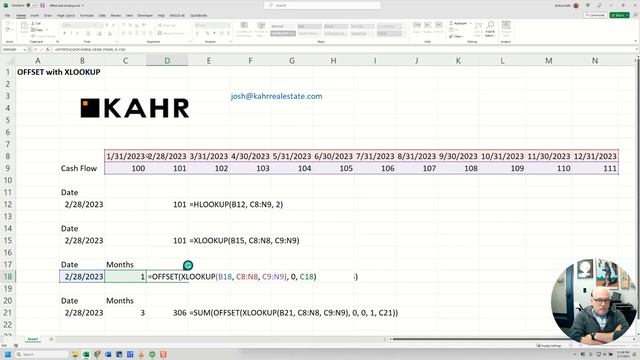
Task: Click the Windows Start button
Action: coord(7,354)
